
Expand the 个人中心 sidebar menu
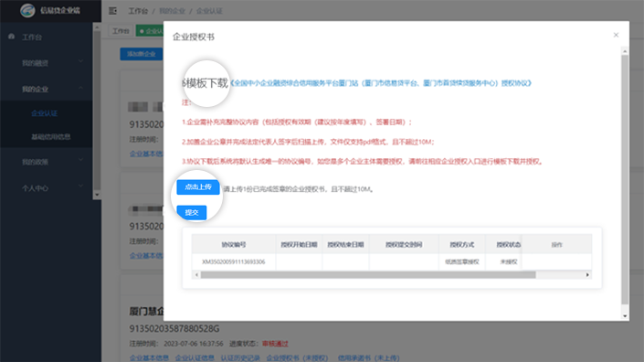(46, 188)
